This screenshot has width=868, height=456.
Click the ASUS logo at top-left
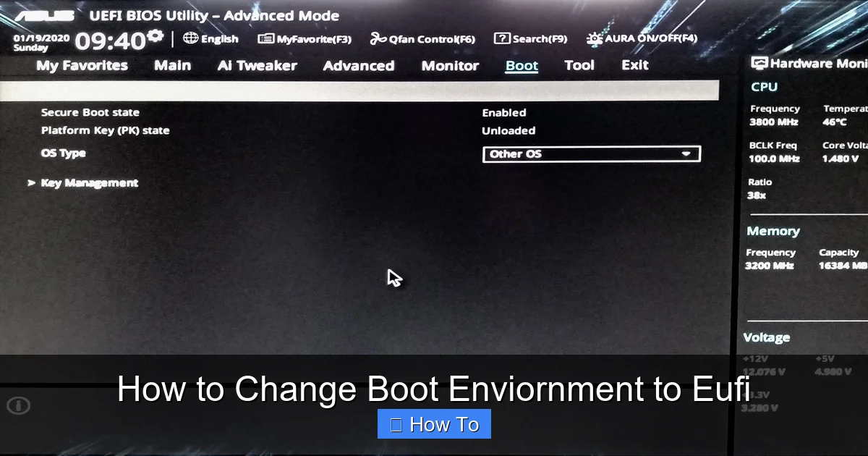[47, 13]
